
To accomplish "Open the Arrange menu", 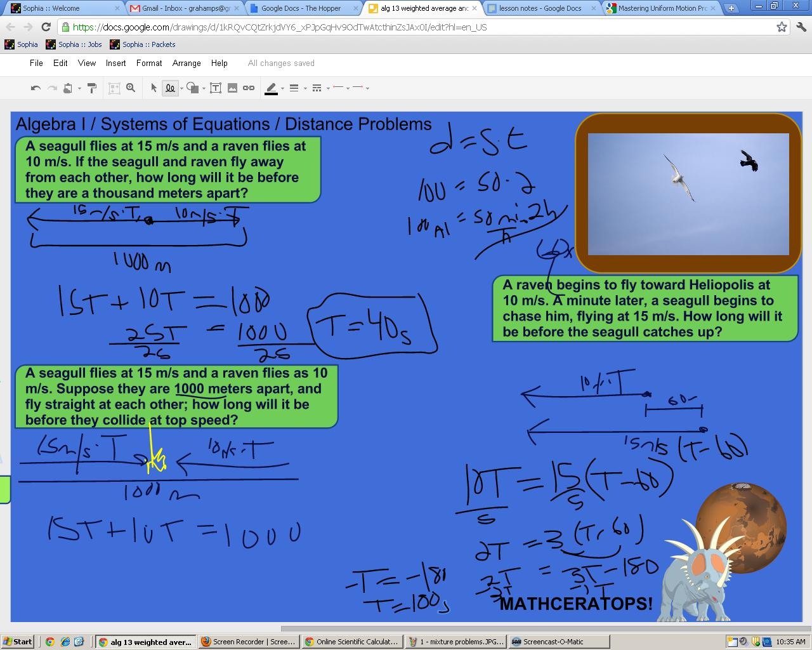I will pos(187,63).
